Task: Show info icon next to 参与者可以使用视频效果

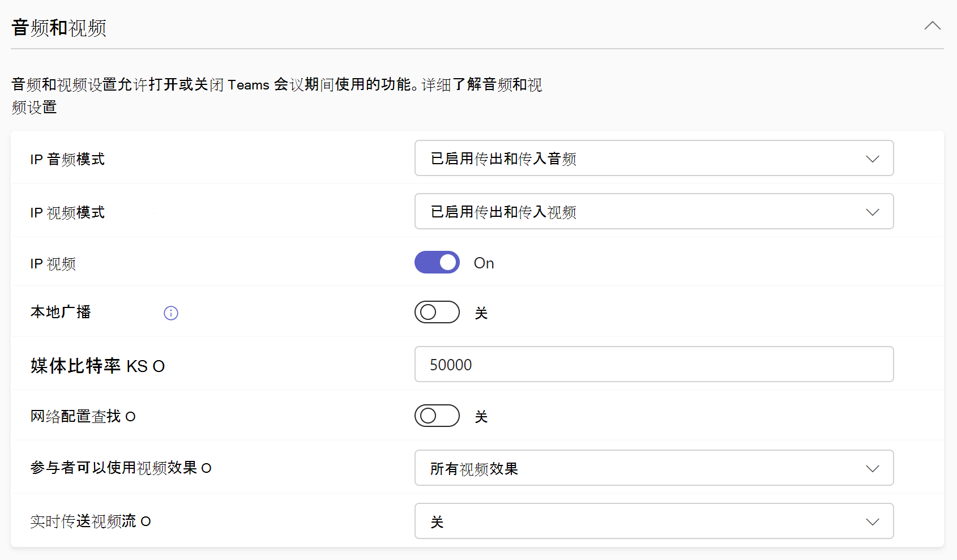Action: tap(206, 469)
